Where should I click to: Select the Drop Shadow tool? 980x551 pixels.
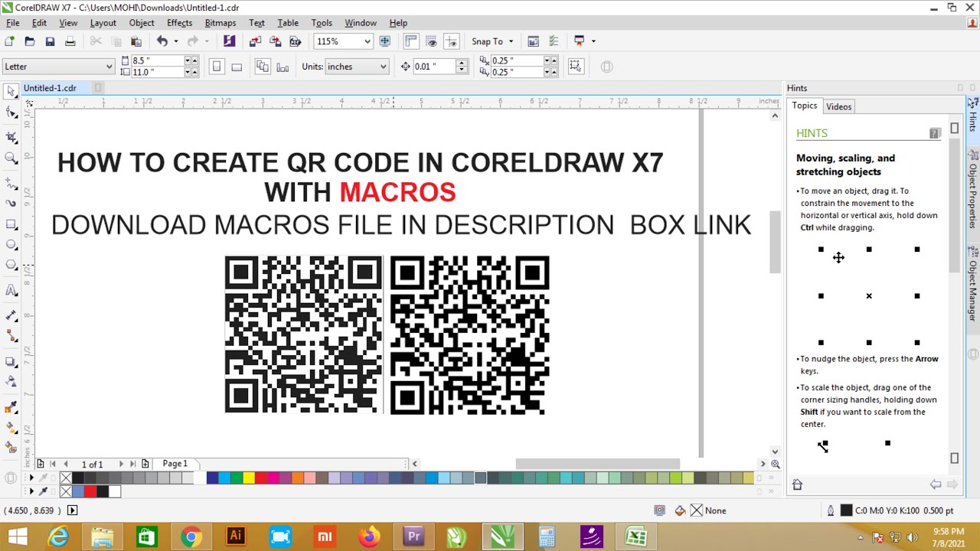pyautogui.click(x=11, y=360)
